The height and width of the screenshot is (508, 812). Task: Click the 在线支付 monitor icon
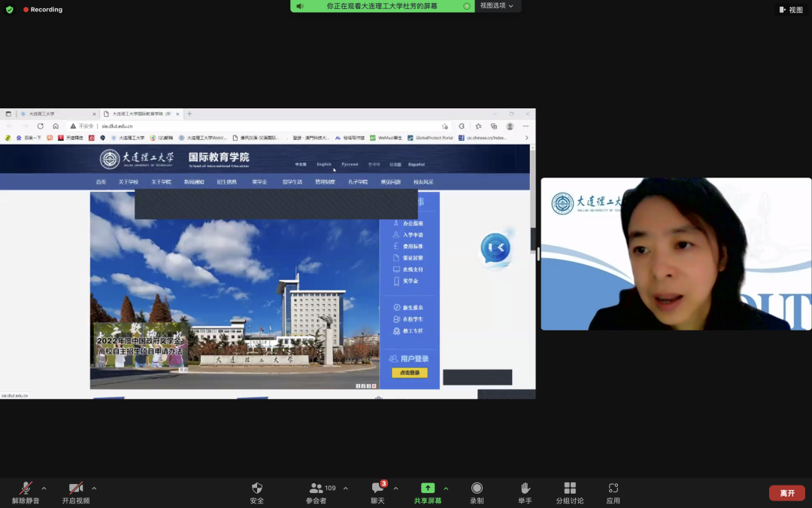396,269
